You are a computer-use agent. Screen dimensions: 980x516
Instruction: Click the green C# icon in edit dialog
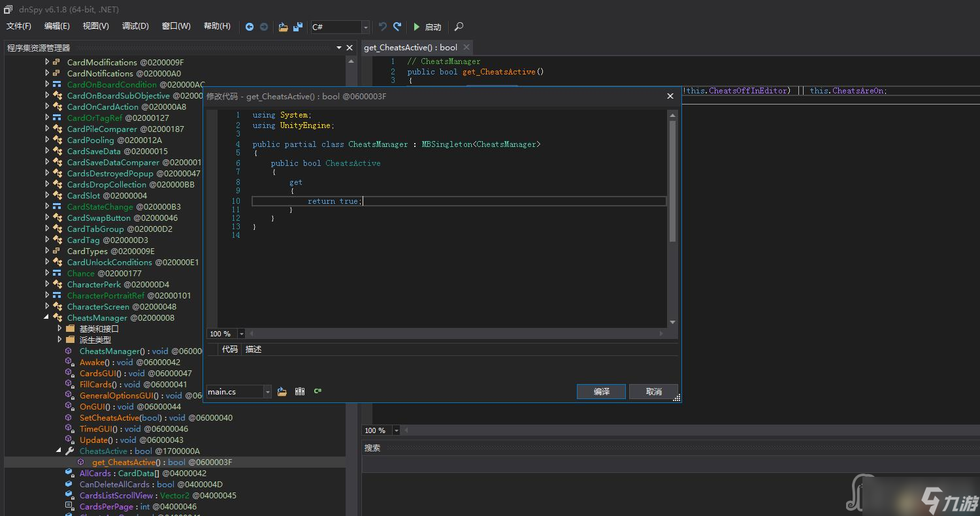point(318,391)
